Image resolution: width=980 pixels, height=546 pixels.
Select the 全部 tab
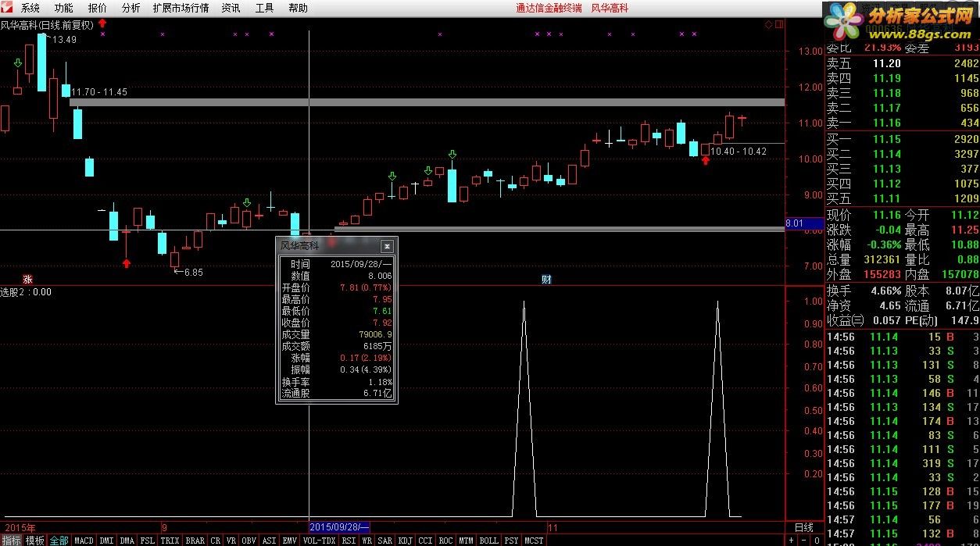click(x=59, y=540)
